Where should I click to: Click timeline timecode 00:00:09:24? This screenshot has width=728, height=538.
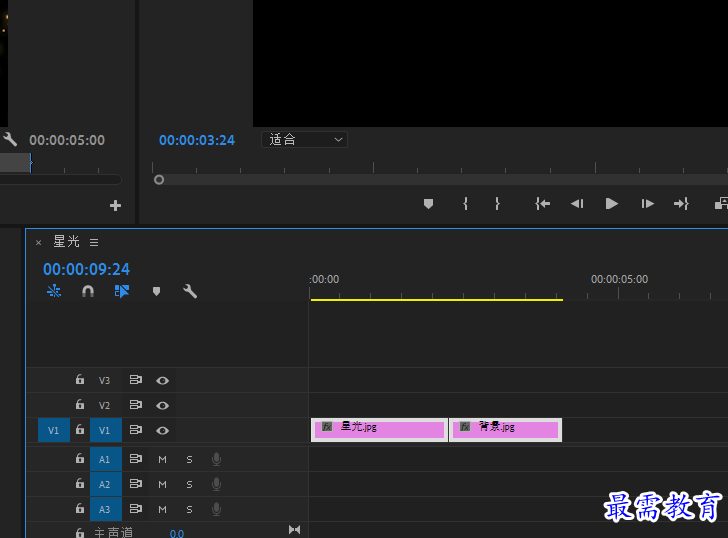86,269
